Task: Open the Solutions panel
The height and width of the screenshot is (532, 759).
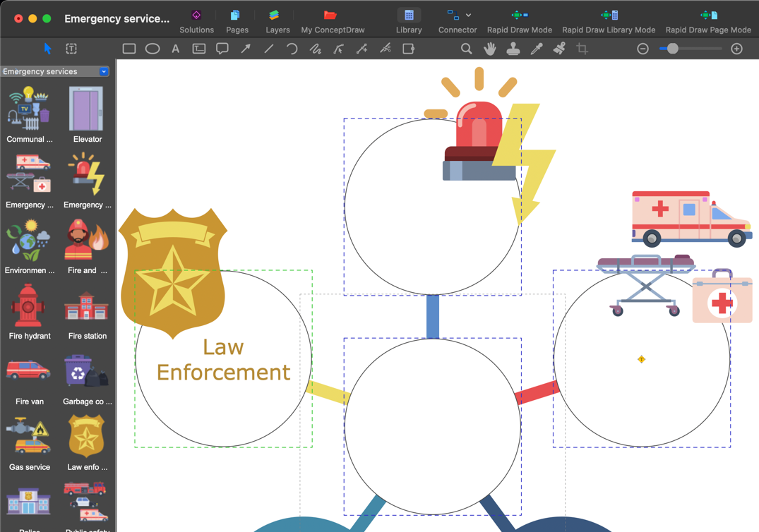Action: coord(196,22)
